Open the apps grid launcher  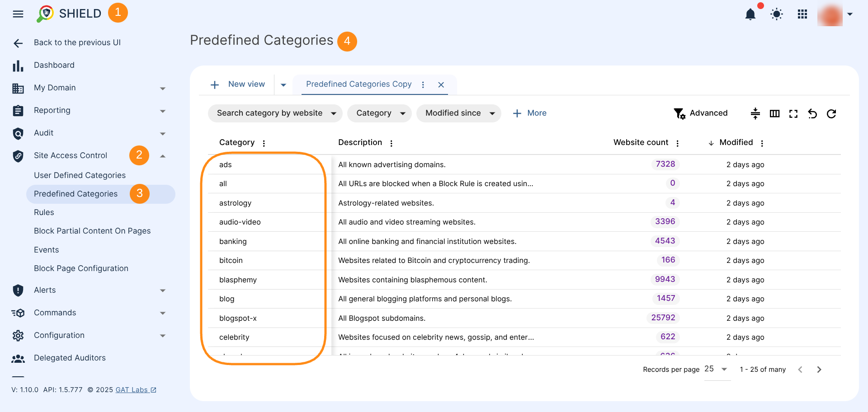pos(802,14)
